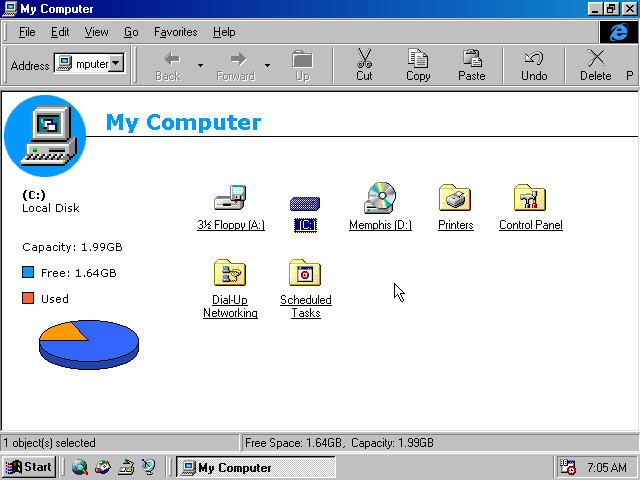Click the 'Local Disk' description text
Viewport: 640px width, 480px height.
click(x=51, y=208)
